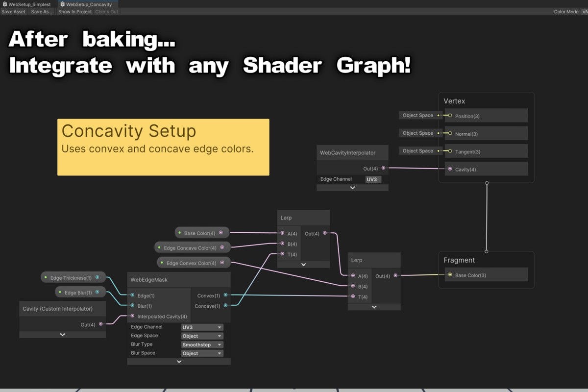Select the Edge(1) input port on WebEdgeMask
The height and width of the screenshot is (392, 588).
click(x=132, y=295)
